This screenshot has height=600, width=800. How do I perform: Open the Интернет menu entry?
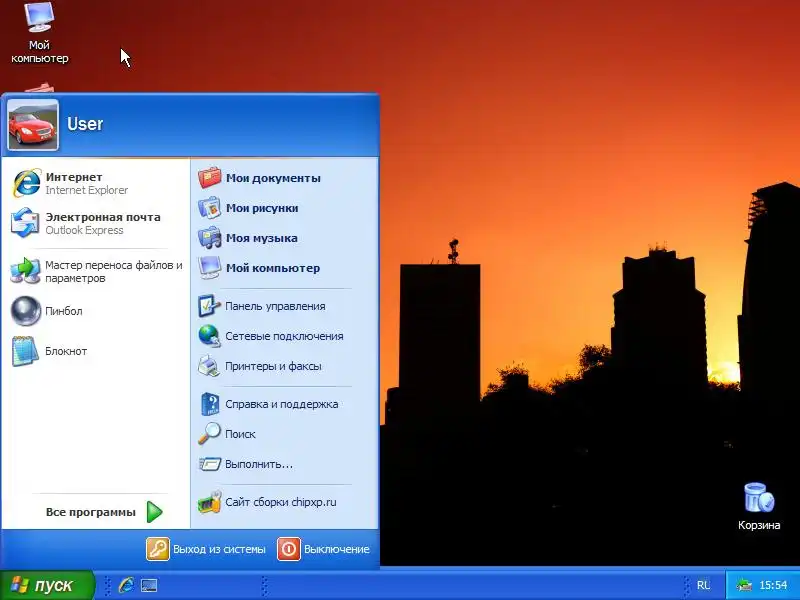pyautogui.click(x=96, y=183)
